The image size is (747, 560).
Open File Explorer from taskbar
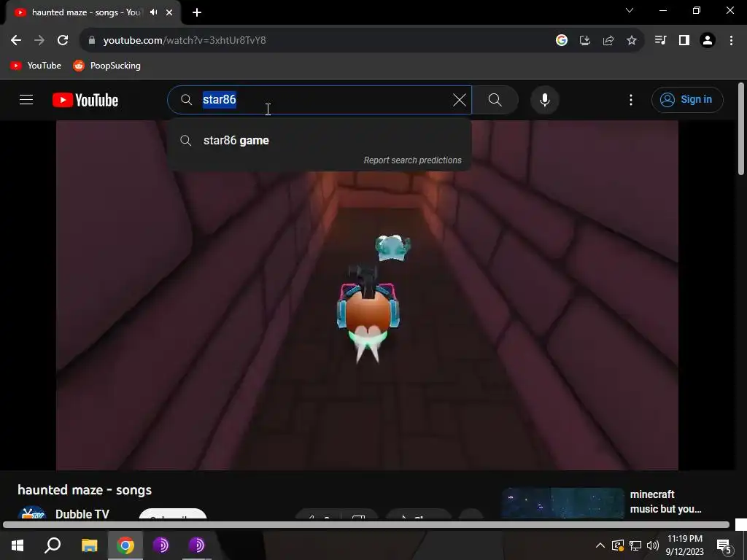[x=89, y=545]
